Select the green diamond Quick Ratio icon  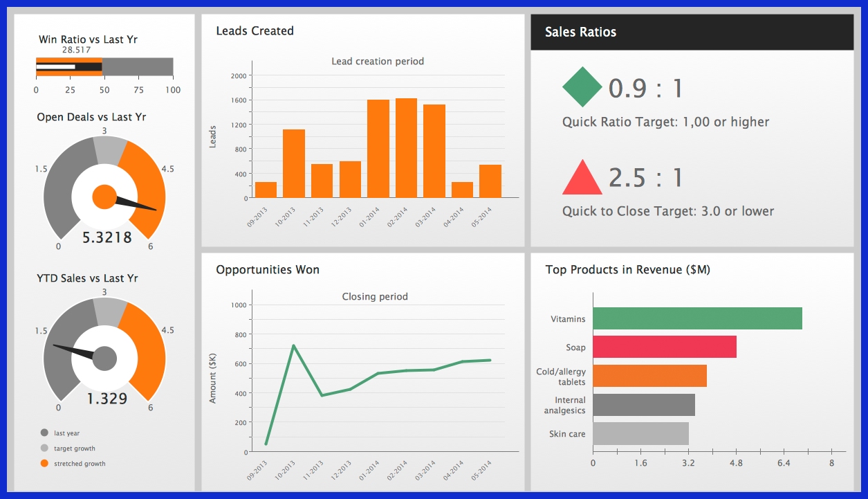(x=583, y=87)
